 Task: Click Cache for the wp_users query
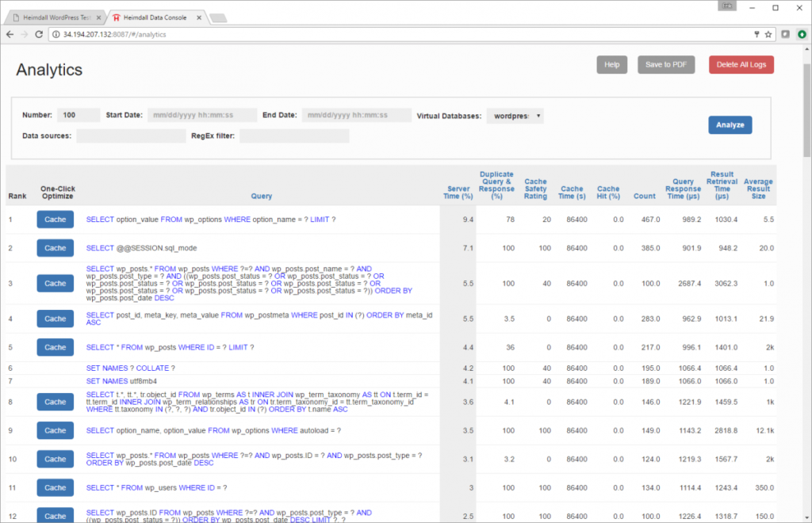tap(55, 487)
